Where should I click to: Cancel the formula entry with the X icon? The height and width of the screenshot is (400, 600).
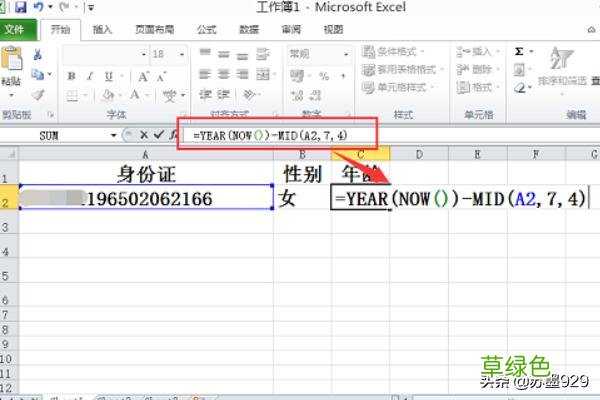click(144, 133)
